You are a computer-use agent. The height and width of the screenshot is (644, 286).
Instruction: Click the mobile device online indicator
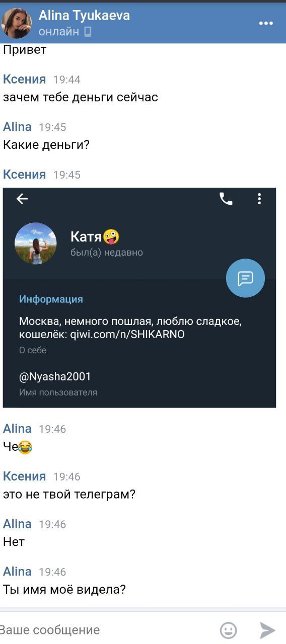(88, 32)
